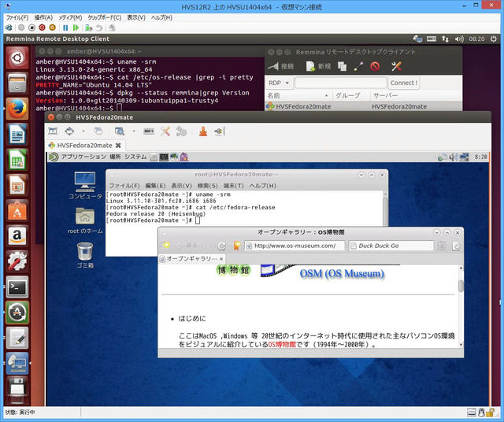Open the 操作(A) menu
The height and width of the screenshot is (422, 504).
43,17
